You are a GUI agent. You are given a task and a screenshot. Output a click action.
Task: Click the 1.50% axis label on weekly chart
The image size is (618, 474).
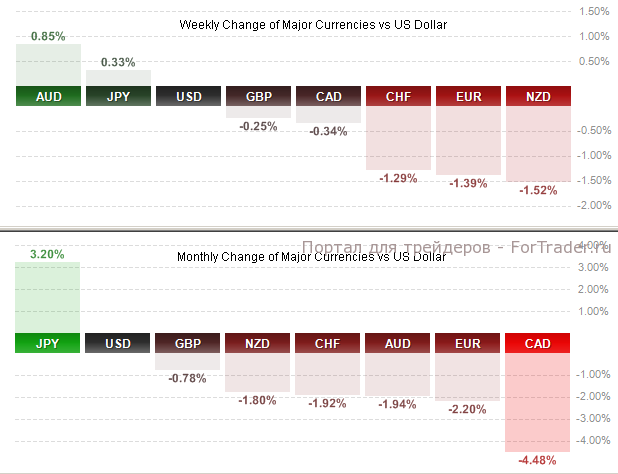click(594, 12)
